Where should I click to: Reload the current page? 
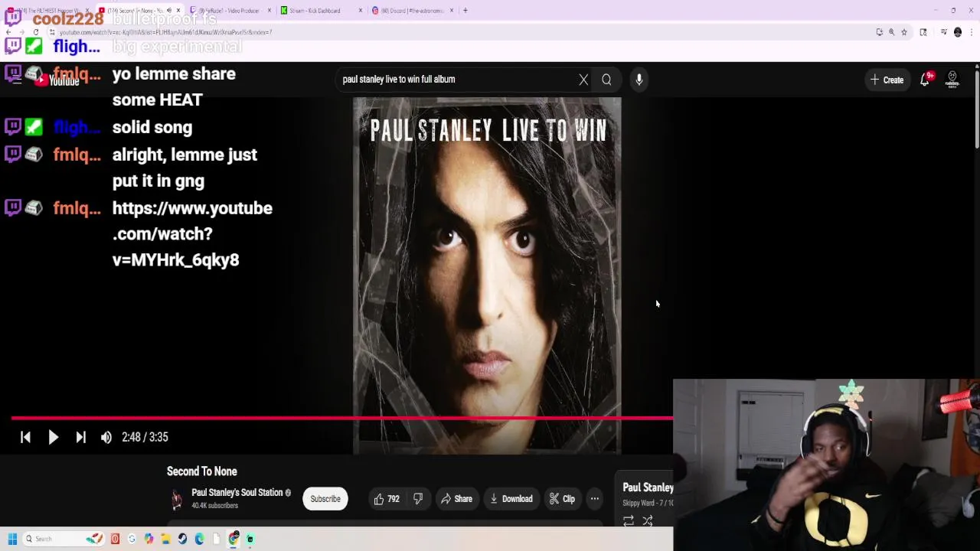pos(36,32)
